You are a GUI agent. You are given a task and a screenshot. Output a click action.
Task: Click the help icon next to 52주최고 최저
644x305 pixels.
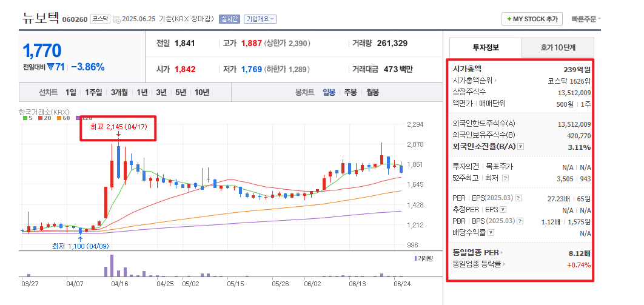tap(506, 178)
